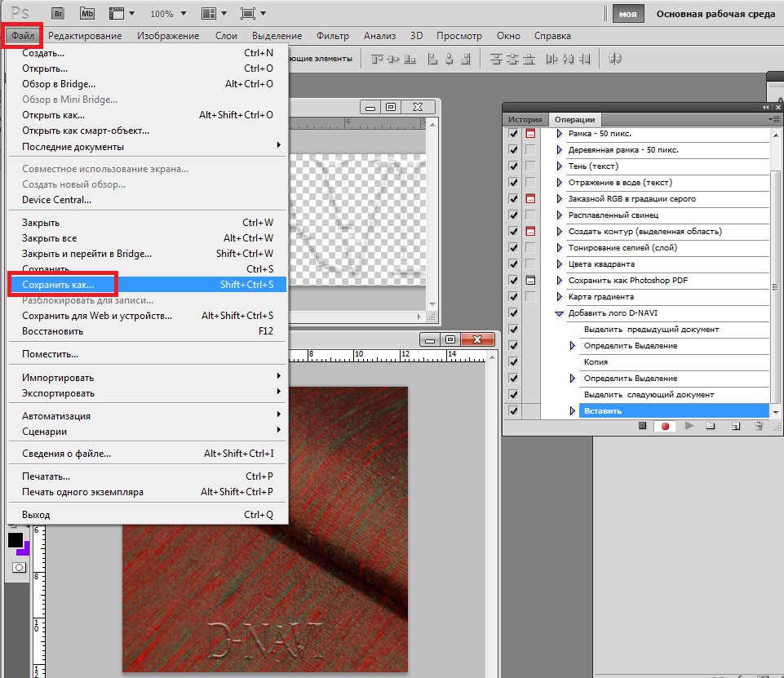Expand 'Деревянная рамка - 50 пикс.' action

560,150
